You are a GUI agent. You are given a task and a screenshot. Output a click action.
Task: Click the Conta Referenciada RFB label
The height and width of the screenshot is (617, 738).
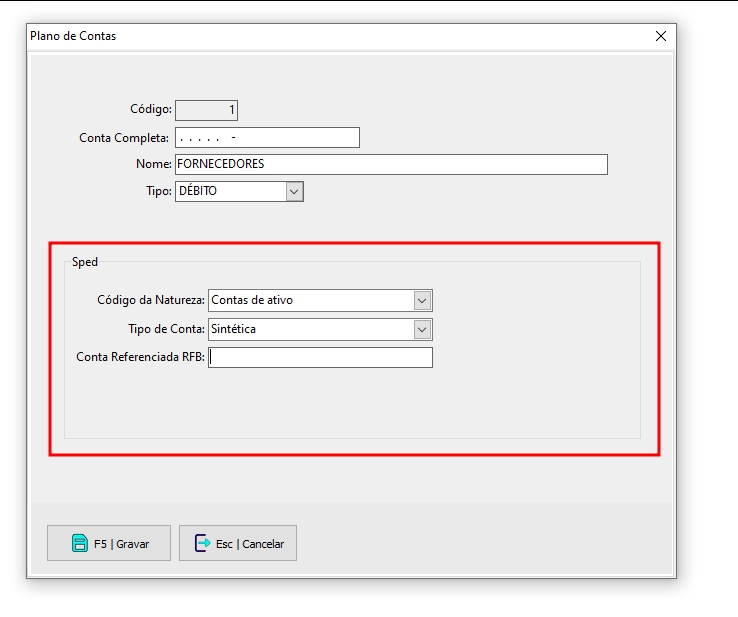pos(140,357)
